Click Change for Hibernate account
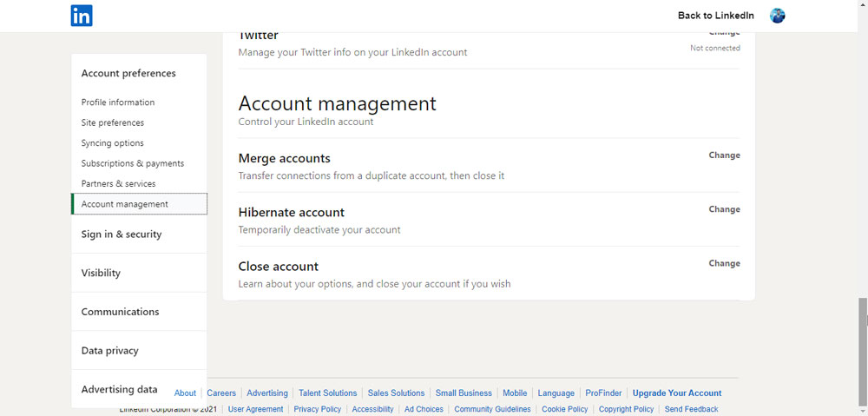Viewport: 868px width, 416px height. tap(724, 209)
